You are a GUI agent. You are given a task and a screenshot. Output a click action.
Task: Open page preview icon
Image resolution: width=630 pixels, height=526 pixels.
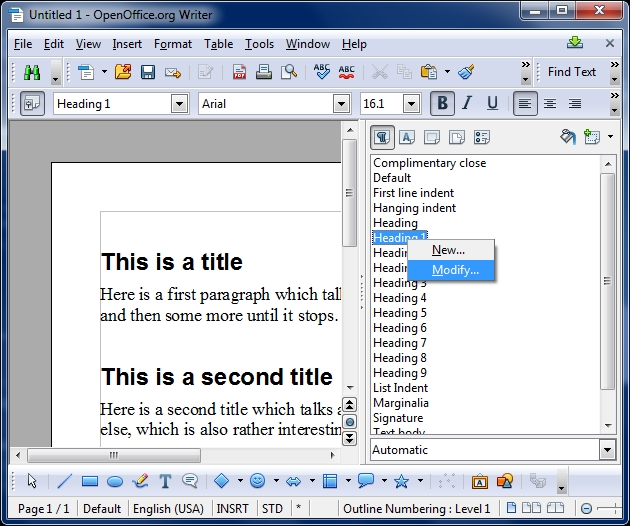point(289,72)
